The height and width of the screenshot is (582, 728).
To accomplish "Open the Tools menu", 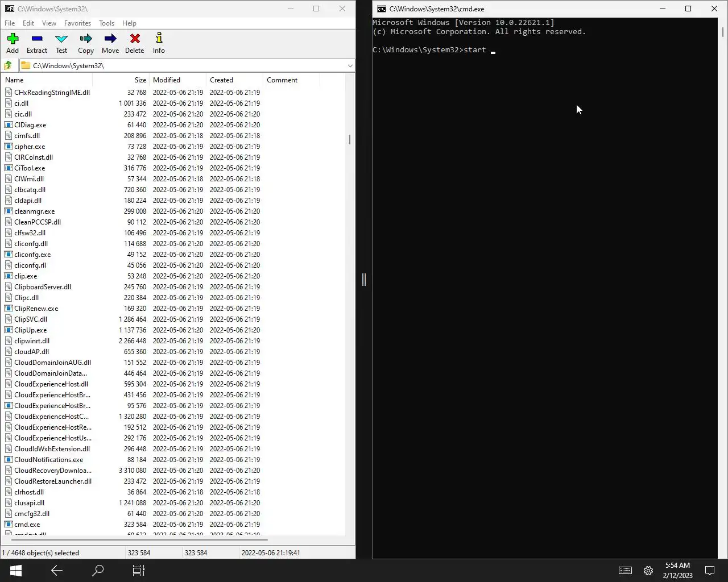I will (x=106, y=23).
